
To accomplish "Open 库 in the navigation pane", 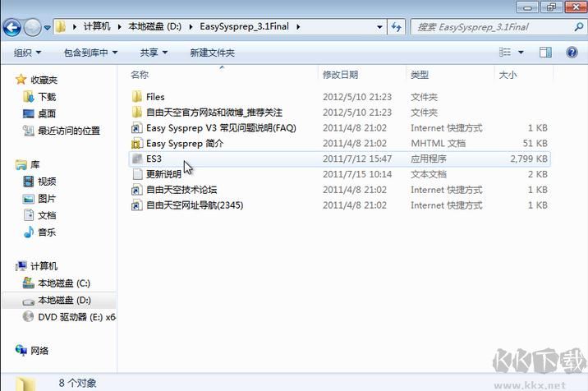I will point(34,164).
